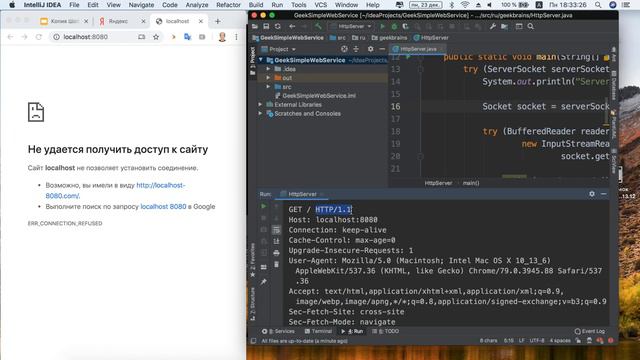640x360 pixels.
Task: Click the Debug bug icon in toolbar
Action: [394, 27]
